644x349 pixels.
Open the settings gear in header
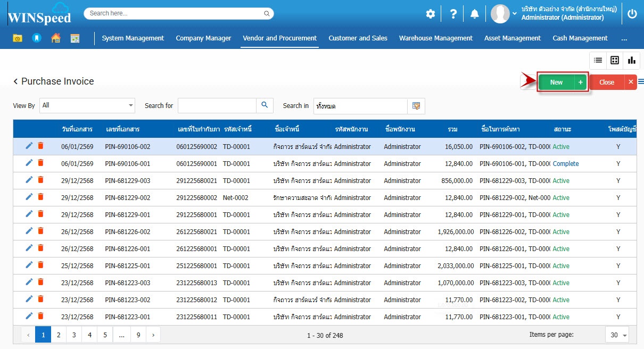click(x=430, y=14)
